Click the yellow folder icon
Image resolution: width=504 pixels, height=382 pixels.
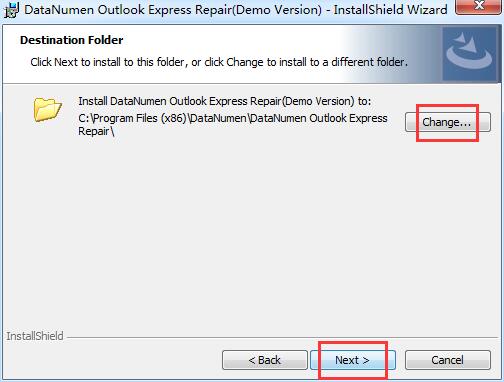pyautogui.click(x=48, y=109)
